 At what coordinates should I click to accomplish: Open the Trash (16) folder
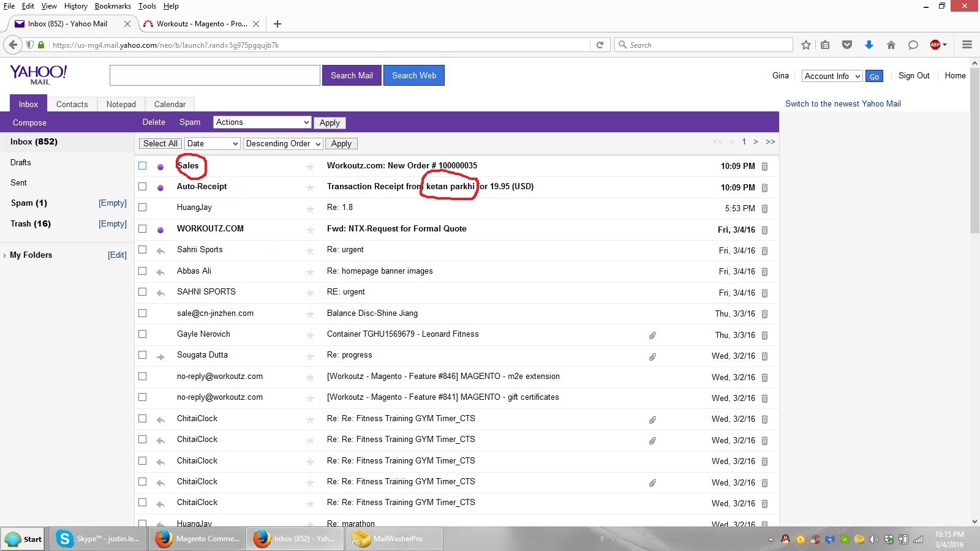[x=31, y=223]
